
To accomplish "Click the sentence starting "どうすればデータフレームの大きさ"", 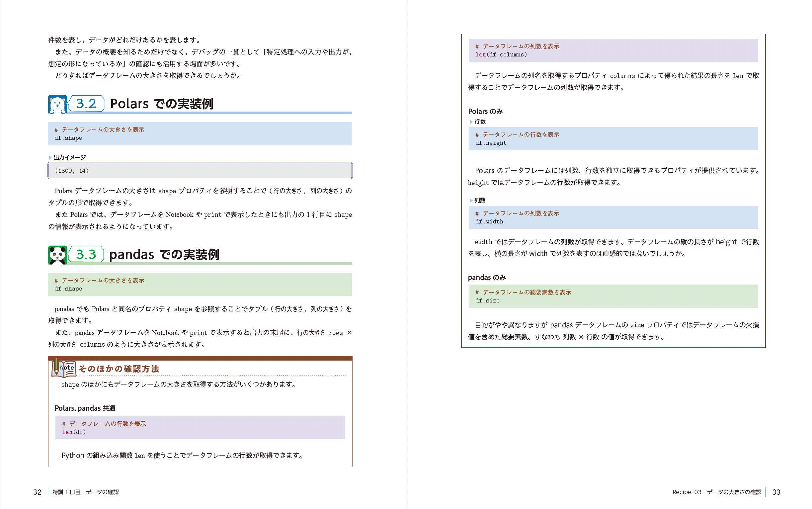I will point(148,76).
